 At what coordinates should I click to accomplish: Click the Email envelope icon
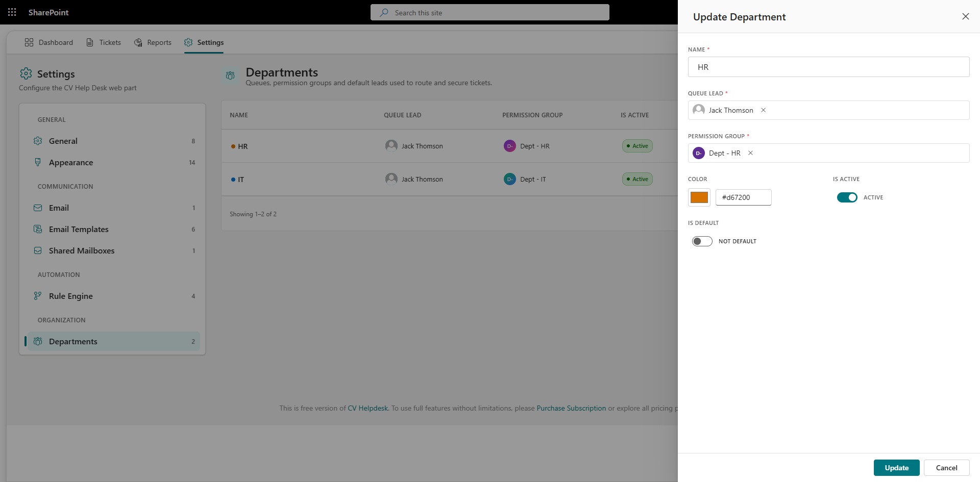(x=38, y=208)
